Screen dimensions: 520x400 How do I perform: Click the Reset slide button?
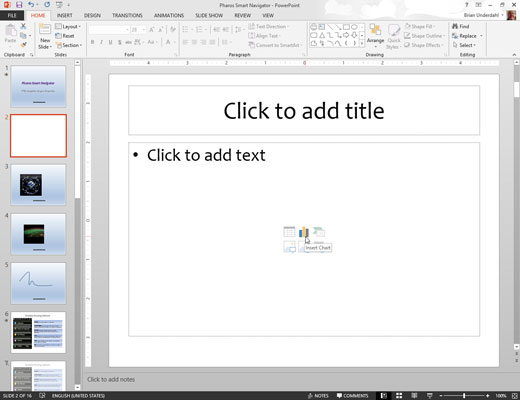point(65,36)
